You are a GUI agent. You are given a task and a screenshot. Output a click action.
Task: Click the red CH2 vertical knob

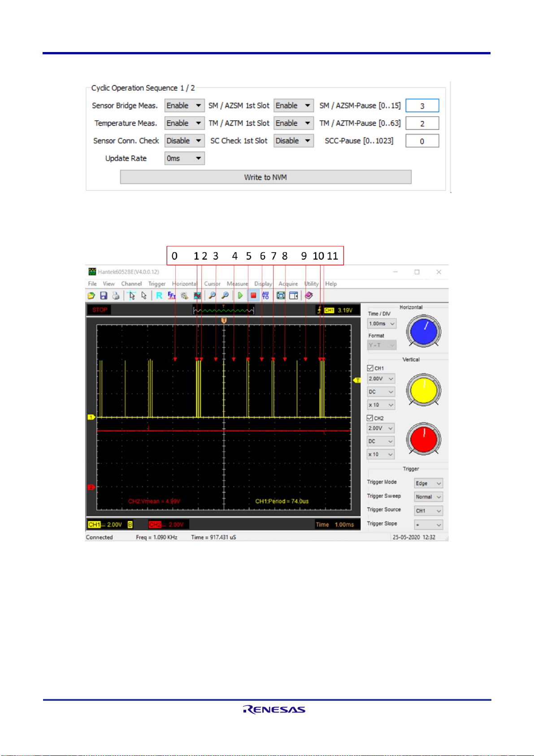pyautogui.click(x=424, y=440)
